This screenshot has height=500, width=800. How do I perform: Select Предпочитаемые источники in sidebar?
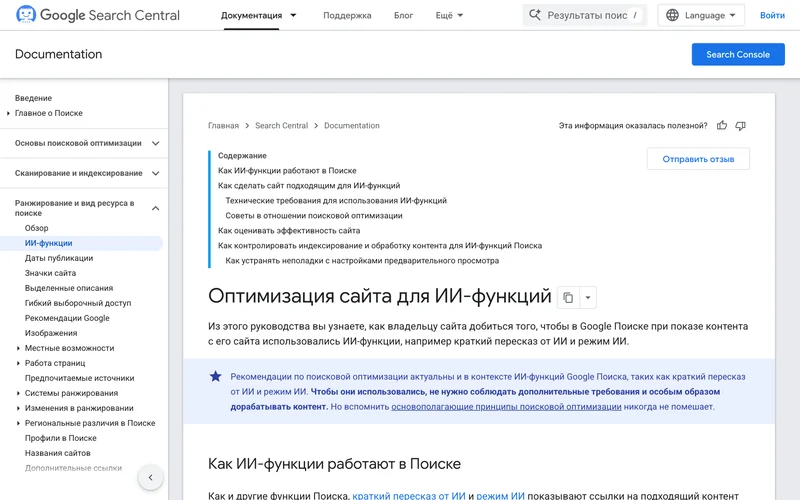pyautogui.click(x=80, y=378)
